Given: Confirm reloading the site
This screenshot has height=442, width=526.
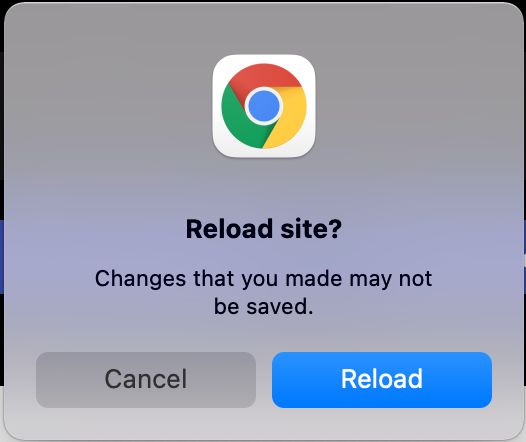Looking at the screenshot, I should (382, 380).
